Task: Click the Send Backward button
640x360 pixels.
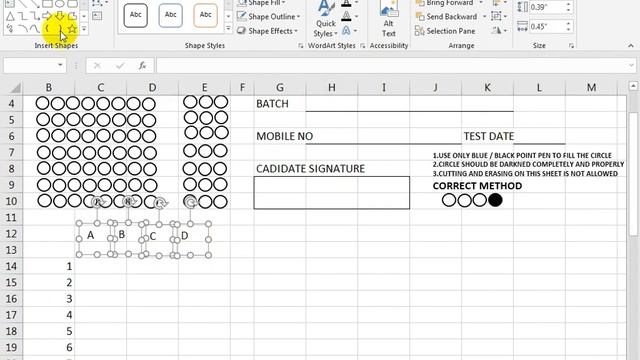Action: 446,17
